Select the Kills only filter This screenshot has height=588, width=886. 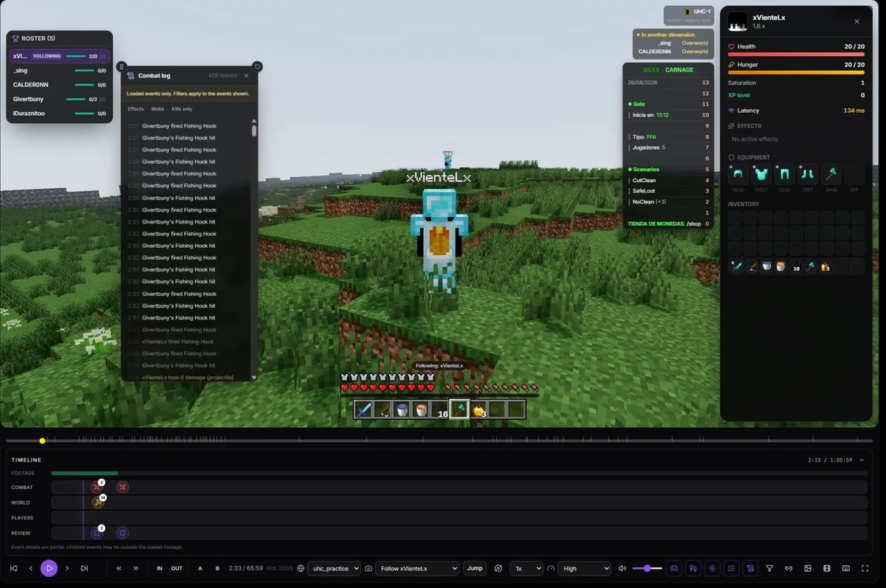182,109
